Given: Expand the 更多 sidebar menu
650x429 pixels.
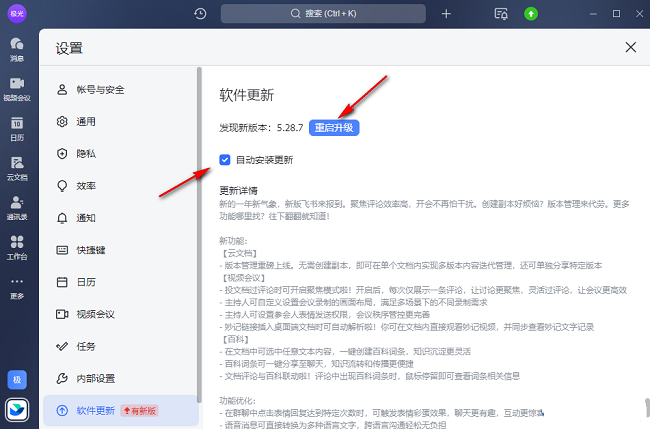Looking at the screenshot, I should 17,290.
